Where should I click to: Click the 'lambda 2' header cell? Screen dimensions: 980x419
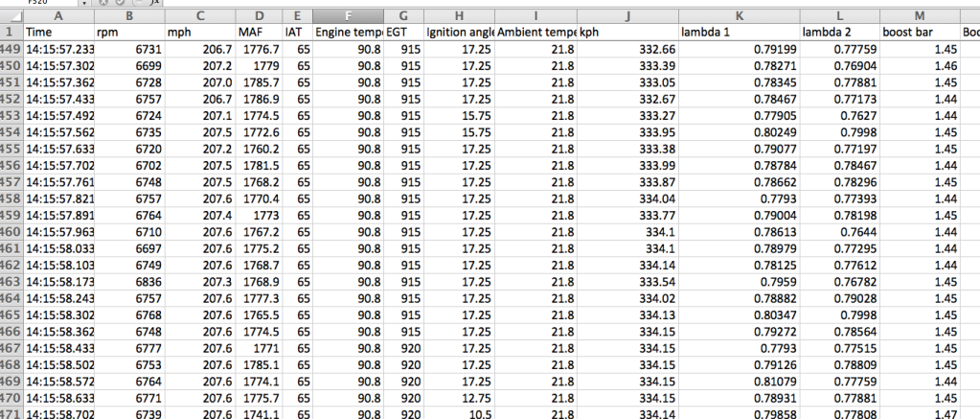[x=840, y=32]
